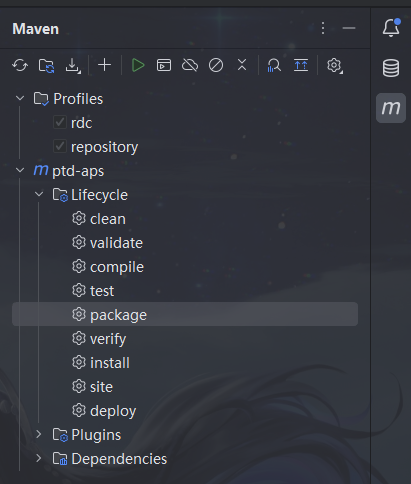Screen dimensions: 411x484
Task: Open Maven panel options menu (three dots)
Action: 323,28
